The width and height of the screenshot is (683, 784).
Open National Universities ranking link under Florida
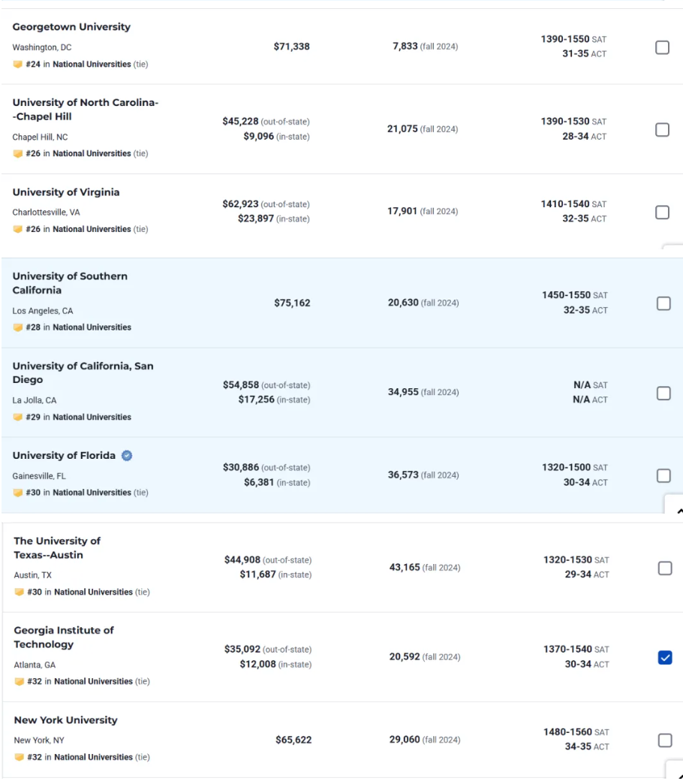pos(92,493)
